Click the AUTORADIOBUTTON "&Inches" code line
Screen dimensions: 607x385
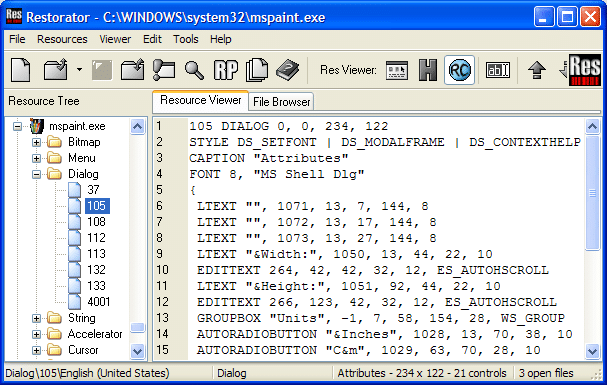(385, 334)
